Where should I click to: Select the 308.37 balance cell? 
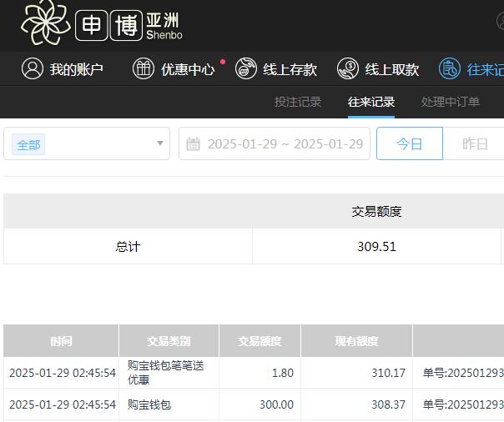(x=356, y=404)
